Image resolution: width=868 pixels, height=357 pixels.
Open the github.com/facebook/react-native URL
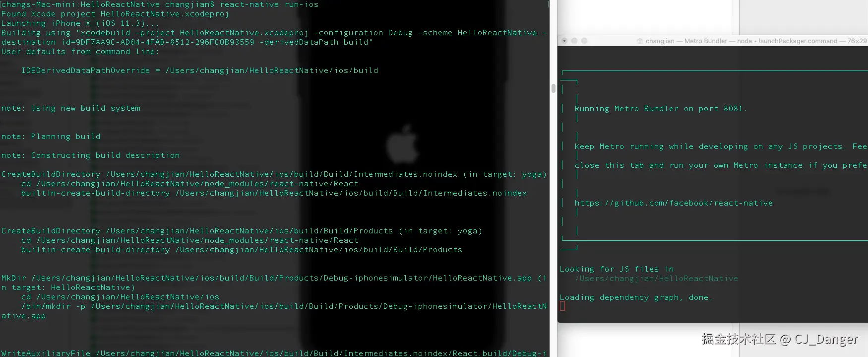pos(674,203)
